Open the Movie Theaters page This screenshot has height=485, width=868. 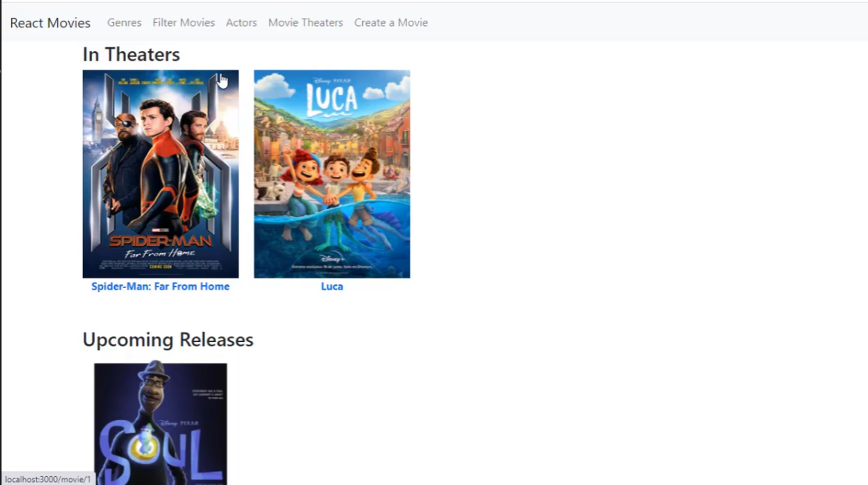305,22
